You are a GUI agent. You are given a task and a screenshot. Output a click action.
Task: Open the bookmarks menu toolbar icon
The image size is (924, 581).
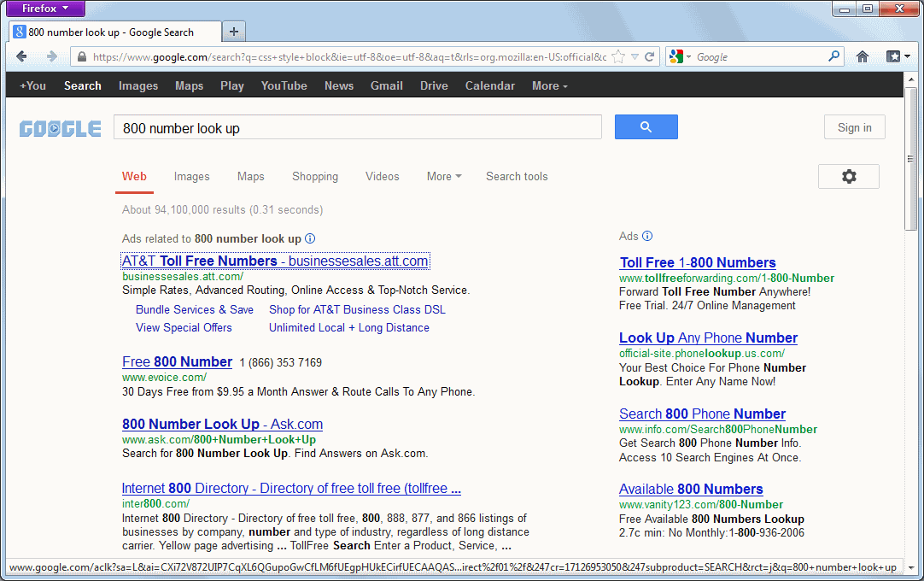[898, 56]
